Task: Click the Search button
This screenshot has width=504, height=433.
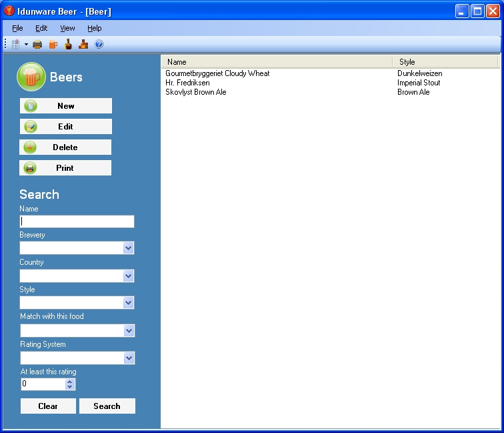Action: pyautogui.click(x=107, y=406)
